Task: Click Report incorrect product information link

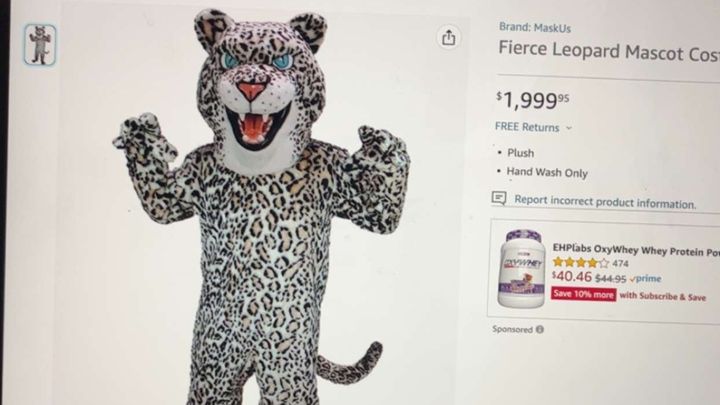Action: point(605,201)
